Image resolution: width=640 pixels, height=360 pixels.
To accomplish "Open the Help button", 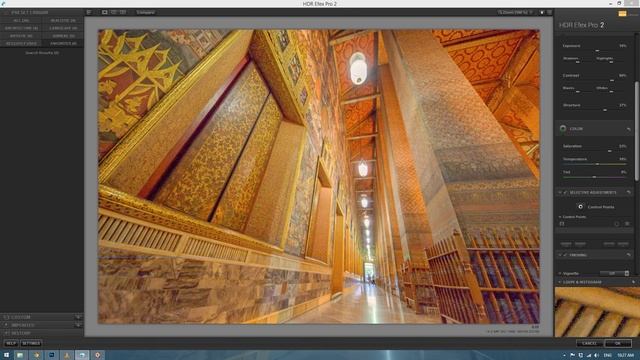I will (11, 343).
